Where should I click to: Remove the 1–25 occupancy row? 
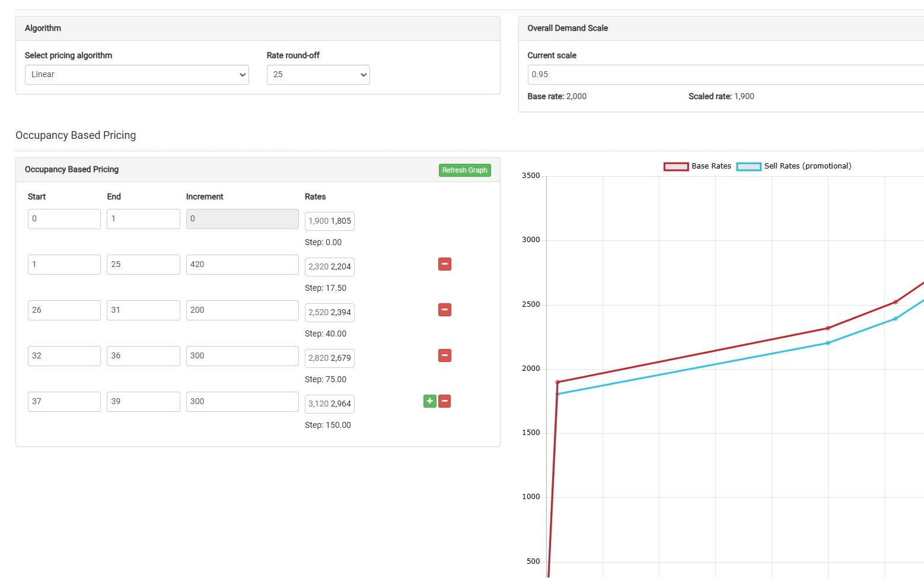pyautogui.click(x=444, y=264)
